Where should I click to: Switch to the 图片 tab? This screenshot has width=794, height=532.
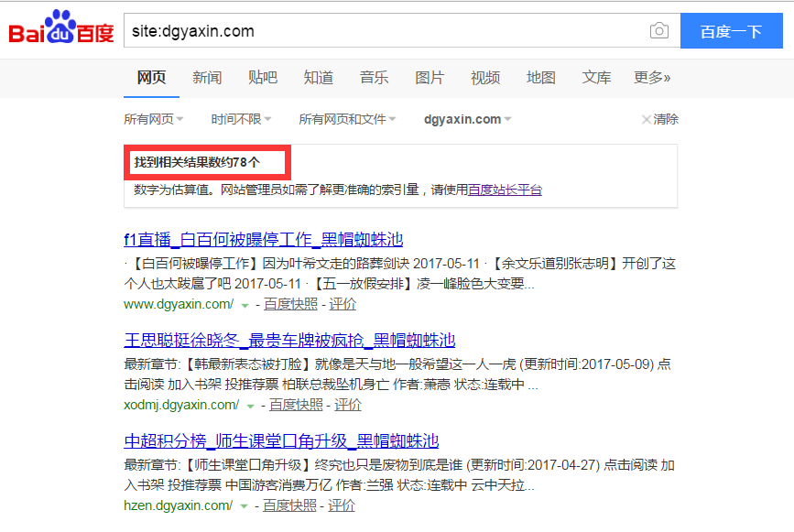point(430,78)
